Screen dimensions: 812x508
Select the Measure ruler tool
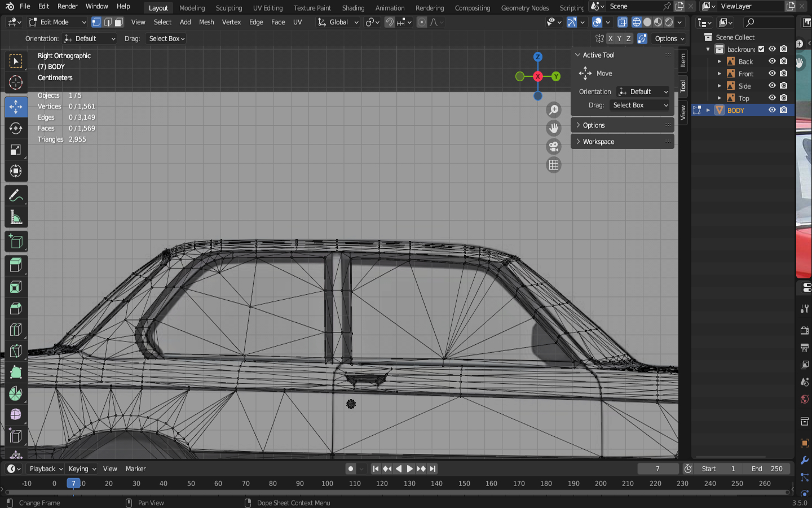[16, 217]
